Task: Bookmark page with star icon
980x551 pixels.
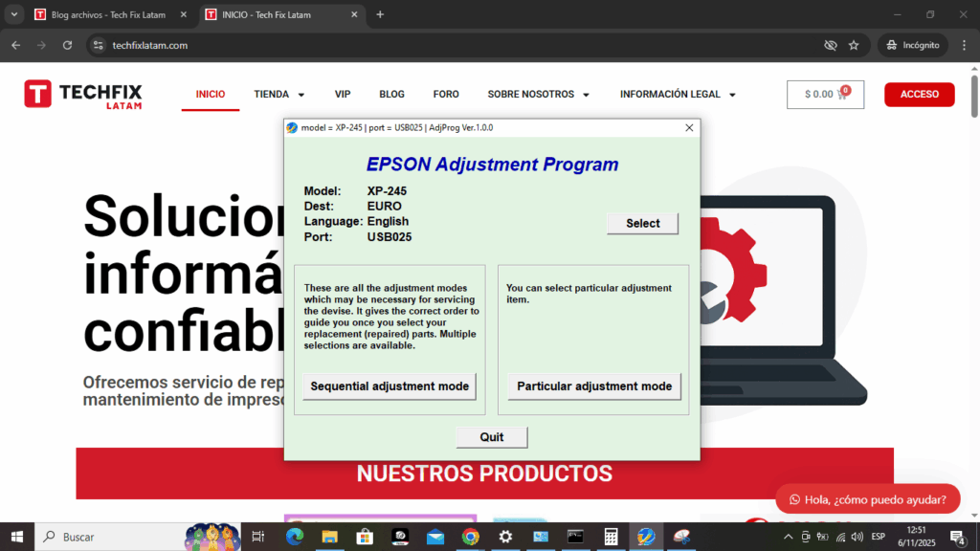Action: [854, 45]
